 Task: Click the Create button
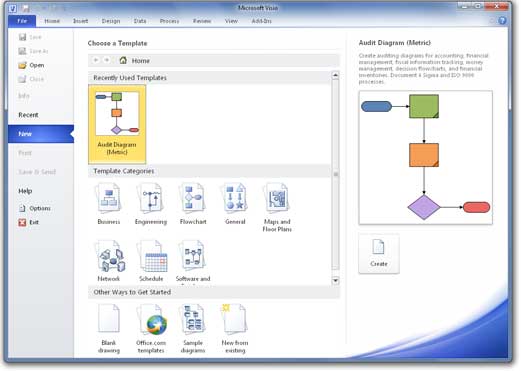379,254
